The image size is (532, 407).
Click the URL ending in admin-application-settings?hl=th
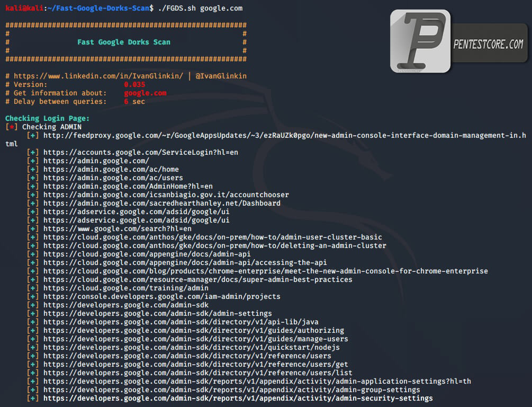257,382
